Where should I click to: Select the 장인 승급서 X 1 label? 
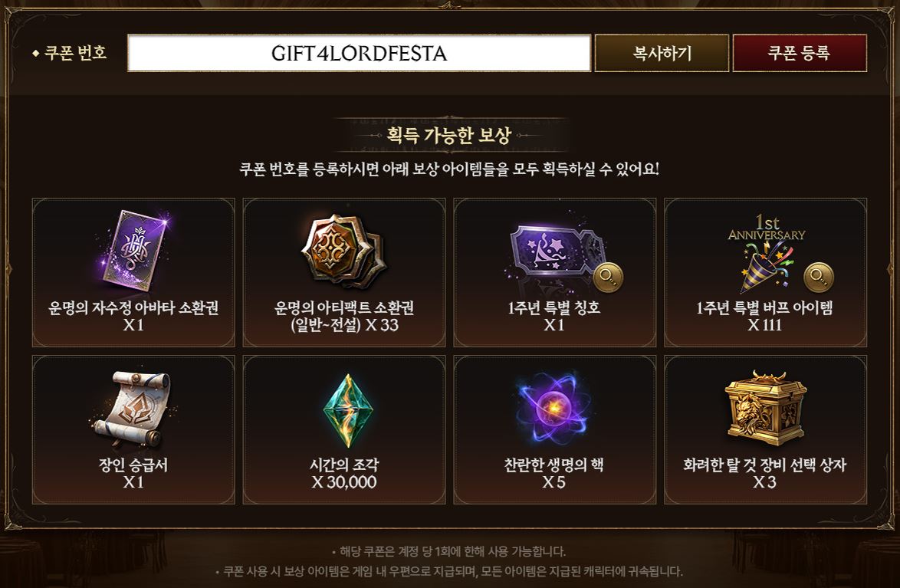pyautogui.click(x=133, y=473)
